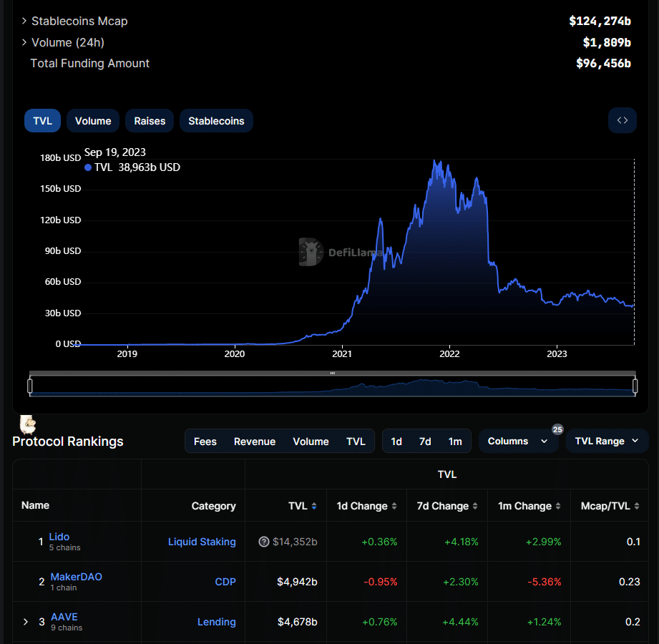This screenshot has height=644, width=659.
Task: Open the Columns dropdown
Action: click(518, 441)
